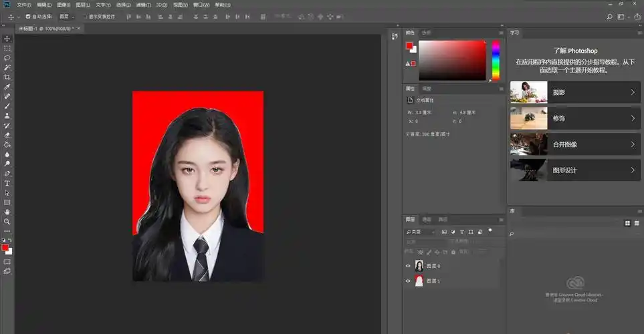
Task: Open the Edit Toolbar three-dots button
Action: coord(7,231)
